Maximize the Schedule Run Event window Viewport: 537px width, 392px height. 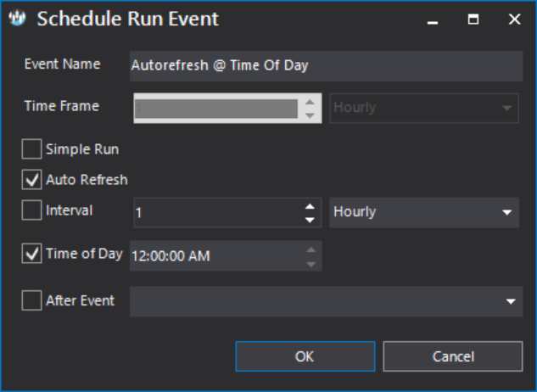point(473,19)
